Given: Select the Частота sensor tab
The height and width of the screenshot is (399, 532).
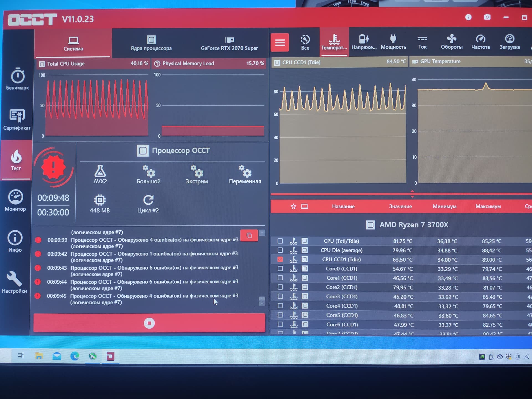Looking at the screenshot, I should pos(480,42).
